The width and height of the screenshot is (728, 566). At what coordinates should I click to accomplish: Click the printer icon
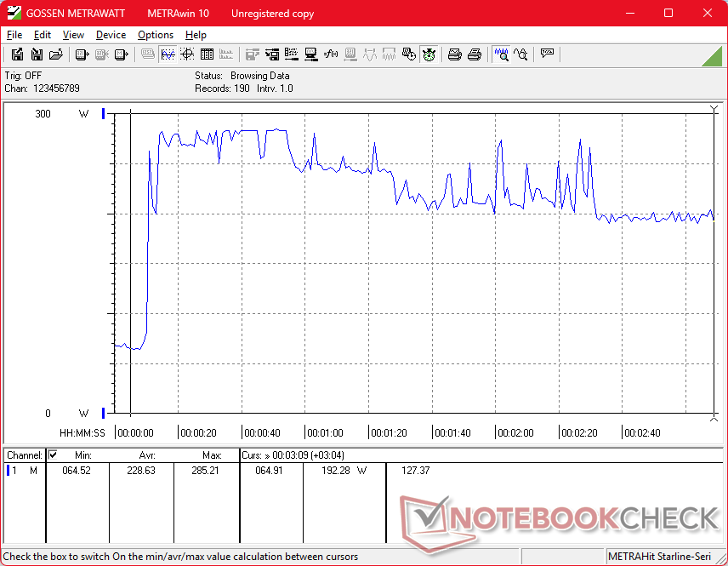474,54
